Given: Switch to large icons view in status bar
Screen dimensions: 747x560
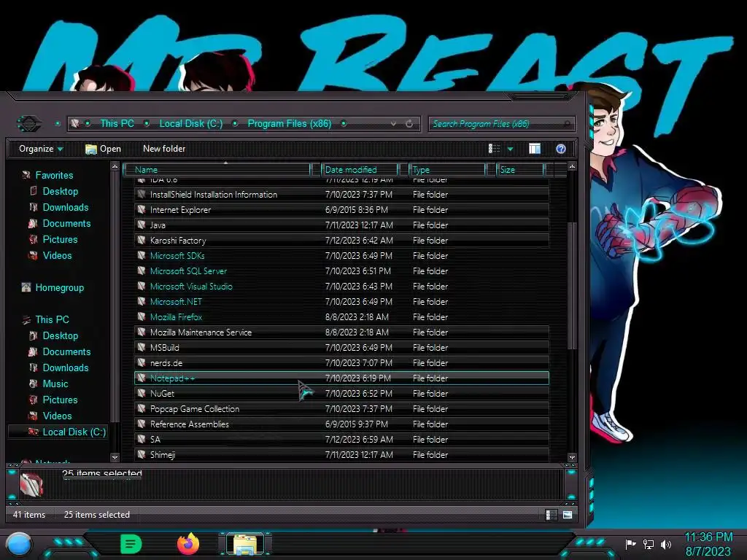Looking at the screenshot, I should 567,515.
